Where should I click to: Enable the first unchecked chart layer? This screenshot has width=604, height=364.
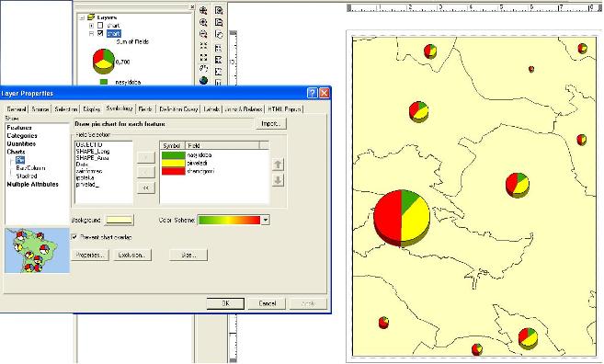100,25
